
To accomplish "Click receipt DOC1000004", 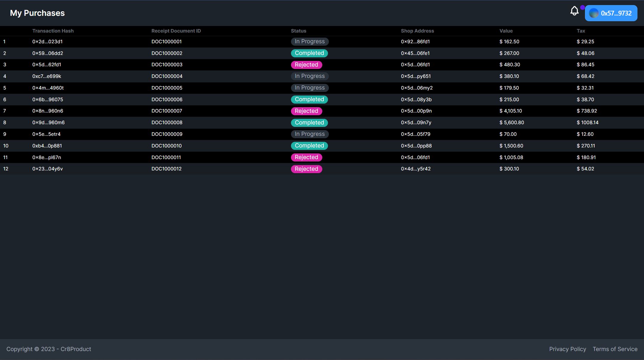I will [167, 76].
